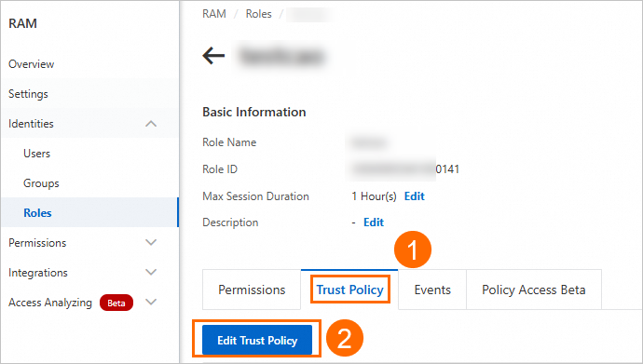Edit the role Description
This screenshot has height=364, width=643.
374,222
